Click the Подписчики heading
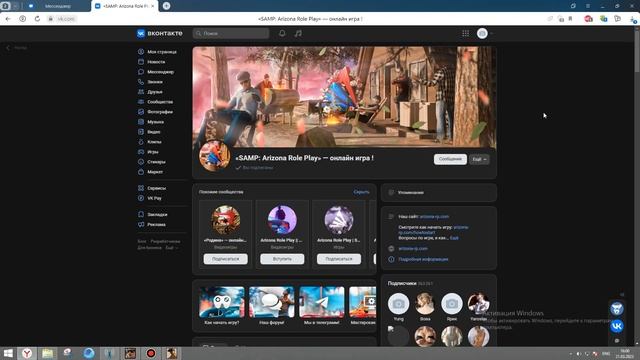 pos(402,283)
